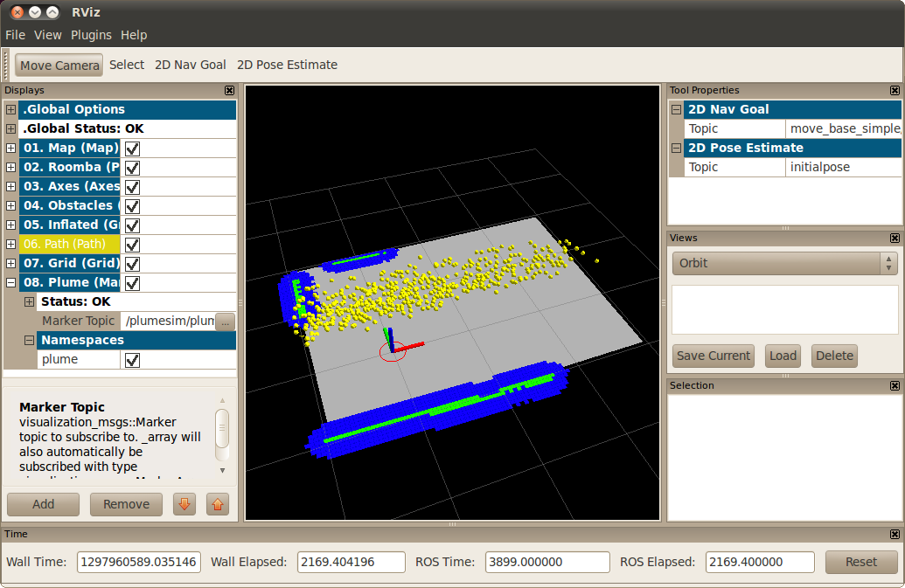905x588 pixels.
Task: Click the Save Current view button
Action: (714, 356)
